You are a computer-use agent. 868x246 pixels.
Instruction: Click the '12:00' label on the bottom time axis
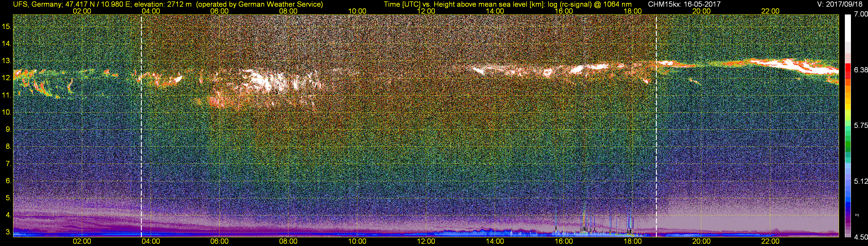[426, 241]
